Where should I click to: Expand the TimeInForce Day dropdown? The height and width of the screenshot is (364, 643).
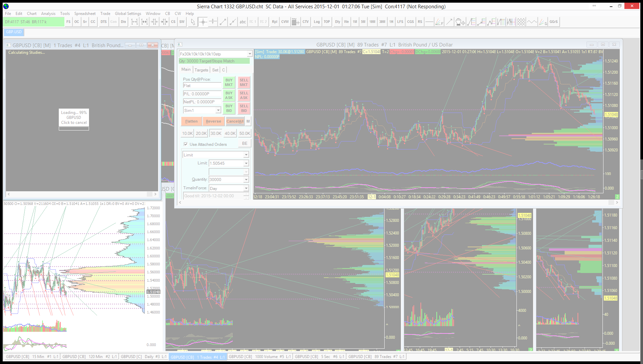click(x=246, y=188)
